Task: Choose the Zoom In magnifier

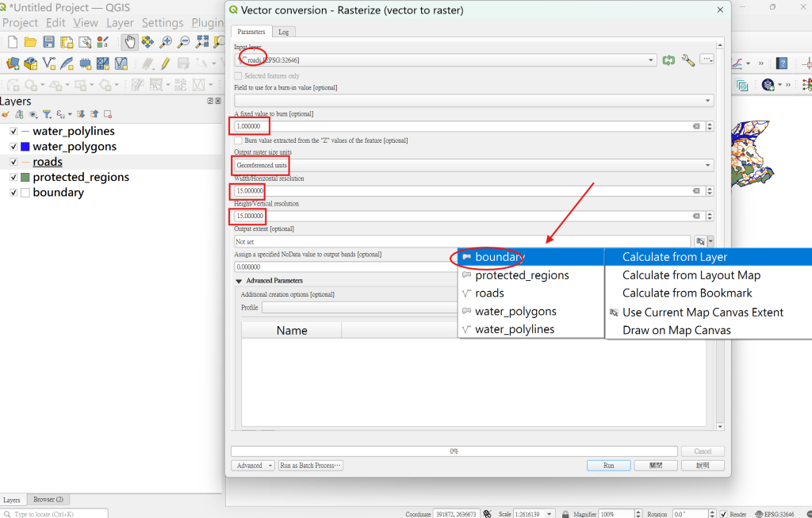Action: click(x=166, y=42)
